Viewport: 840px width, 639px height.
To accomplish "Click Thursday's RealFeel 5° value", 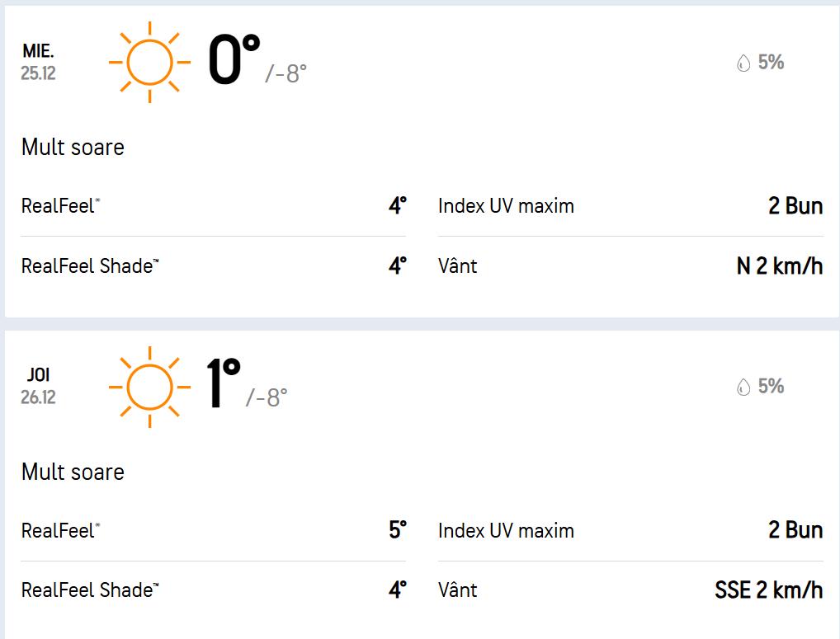I will pos(398,530).
